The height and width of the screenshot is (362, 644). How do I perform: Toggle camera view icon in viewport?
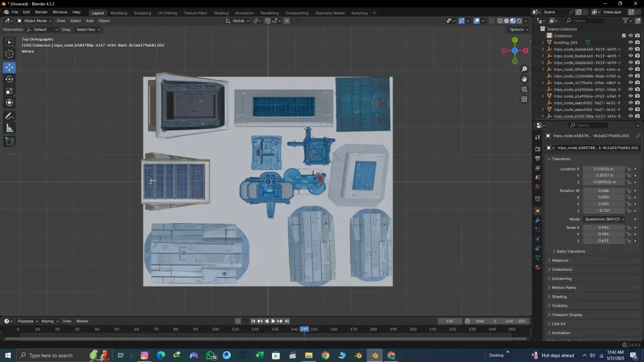point(524,89)
